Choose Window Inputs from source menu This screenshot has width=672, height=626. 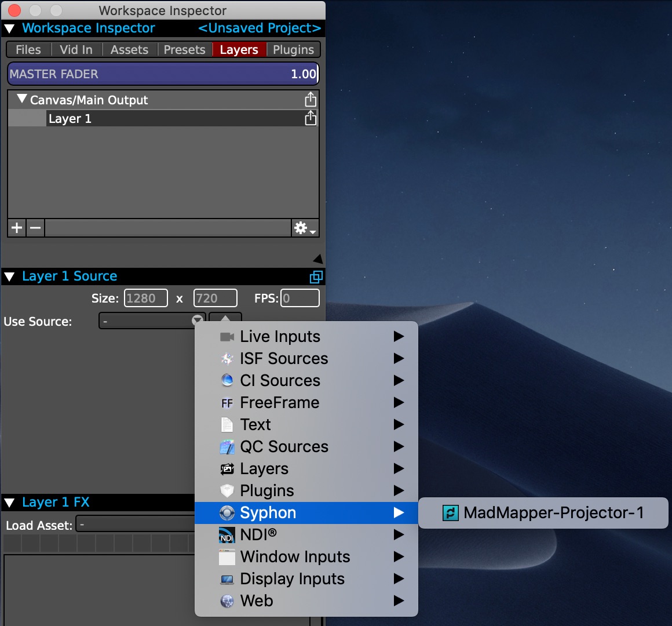tap(306, 556)
